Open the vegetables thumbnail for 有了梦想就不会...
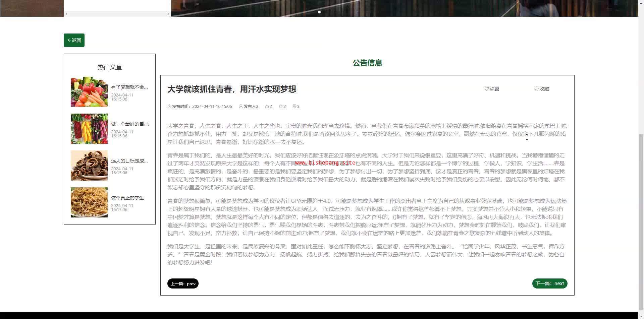Viewport: 644px width, 319px height. coord(89,92)
